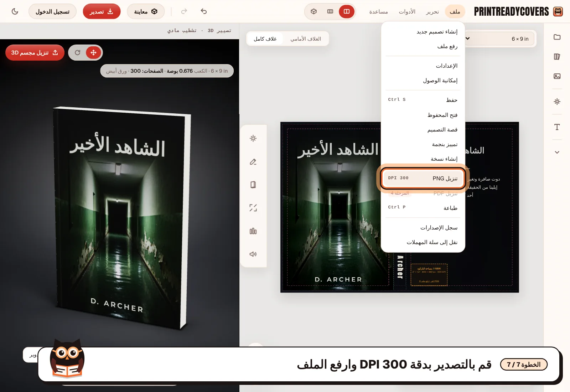Image resolution: width=570 pixels, height=392 pixels.
Task: Click the reset rotation icon in the 3D preview
Action: [x=77, y=53]
